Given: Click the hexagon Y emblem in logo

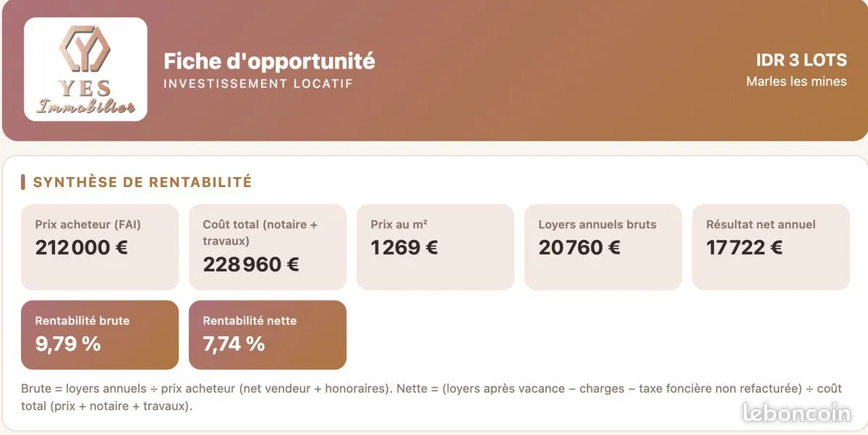Looking at the screenshot, I should 85,49.
